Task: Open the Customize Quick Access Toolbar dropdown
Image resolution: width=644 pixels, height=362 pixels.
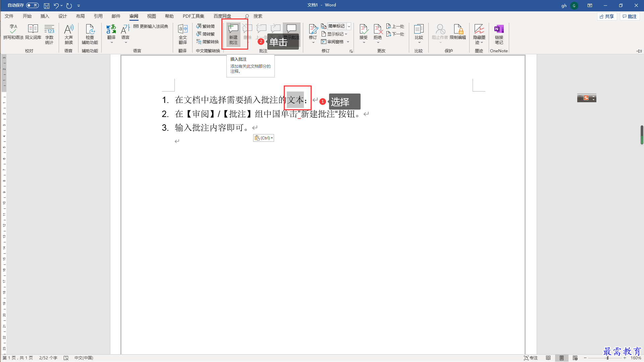Action: point(79,6)
